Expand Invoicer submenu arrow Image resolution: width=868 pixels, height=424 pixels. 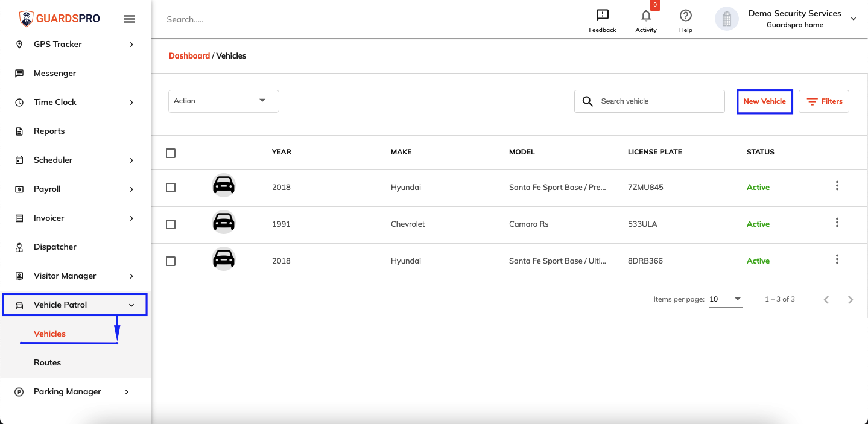coord(131,218)
